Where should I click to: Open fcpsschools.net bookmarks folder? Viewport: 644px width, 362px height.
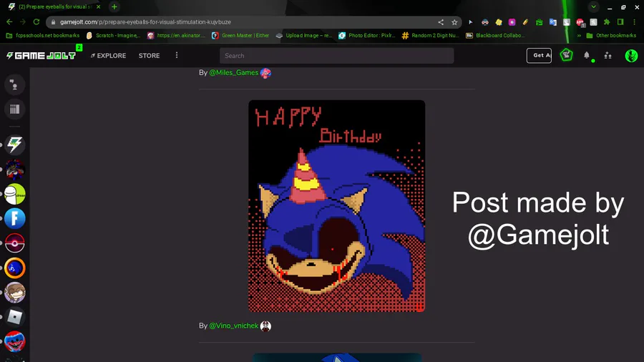click(43, 36)
